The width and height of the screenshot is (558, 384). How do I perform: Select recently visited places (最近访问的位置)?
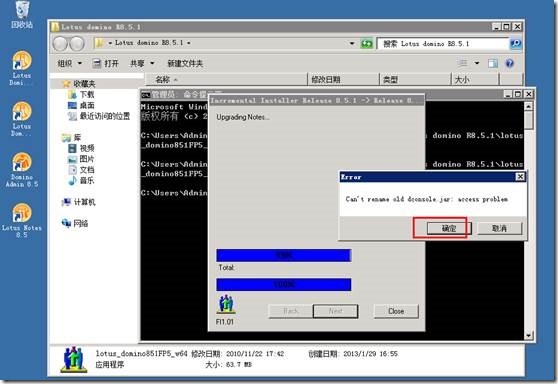coord(99,116)
